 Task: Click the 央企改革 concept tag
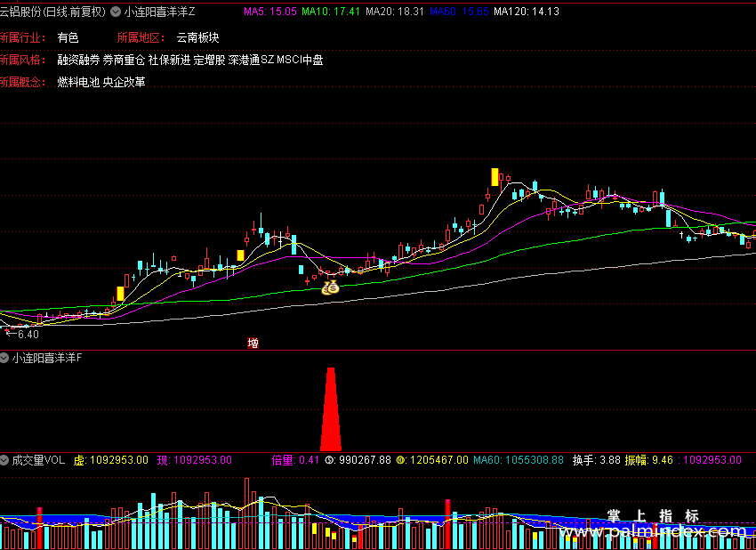[124, 82]
